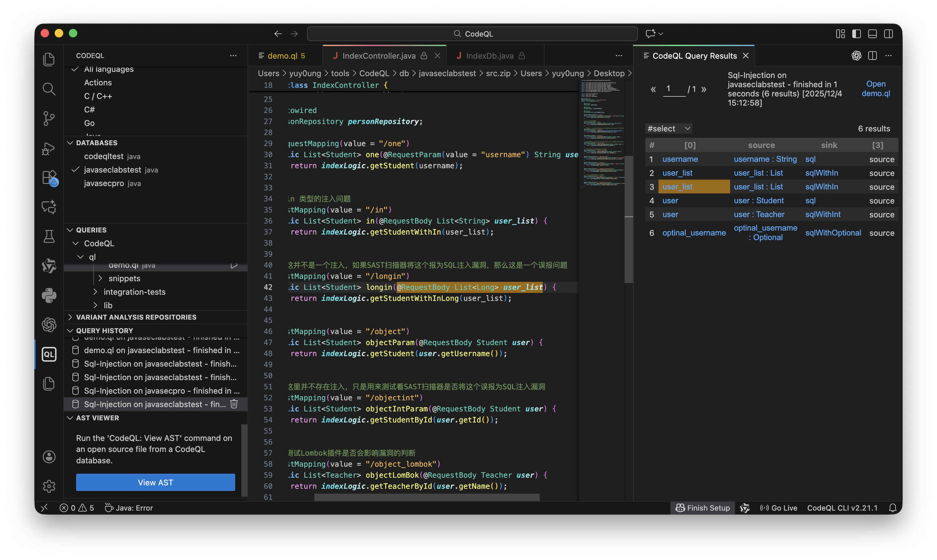937x560 pixels.
Task: Expand the snippets folder in Queries
Action: click(124, 278)
